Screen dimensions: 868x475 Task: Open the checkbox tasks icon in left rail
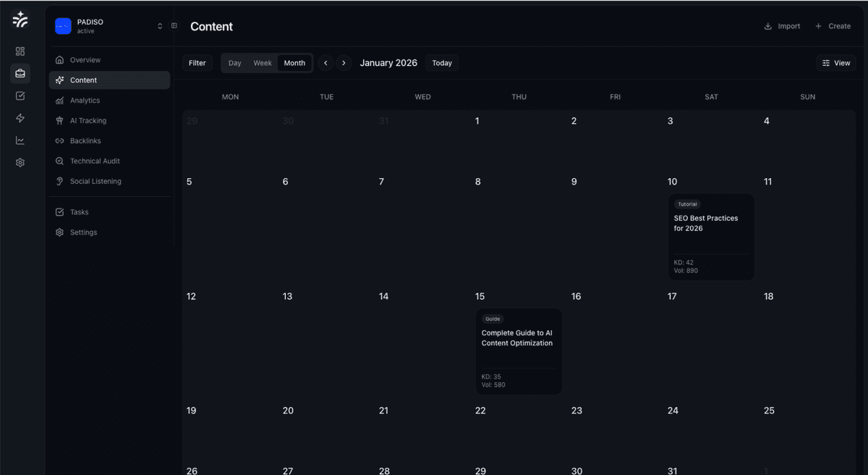pos(20,96)
